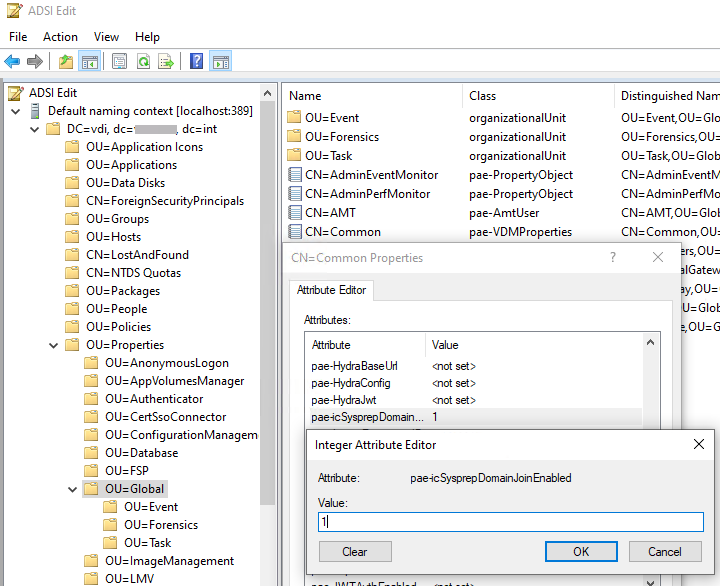The width and height of the screenshot is (720, 586).
Task: Collapse the OU=Global tree node
Action: (73, 490)
